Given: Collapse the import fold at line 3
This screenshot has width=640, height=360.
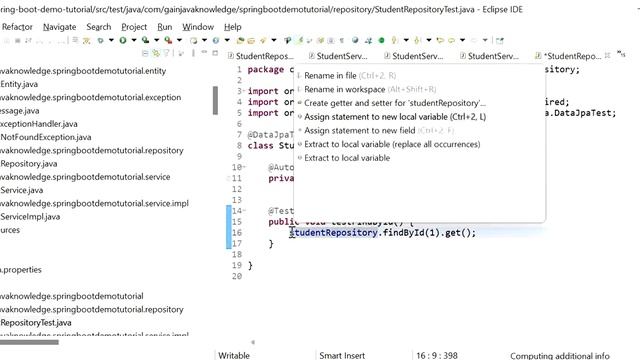Looking at the screenshot, I should (244, 91).
